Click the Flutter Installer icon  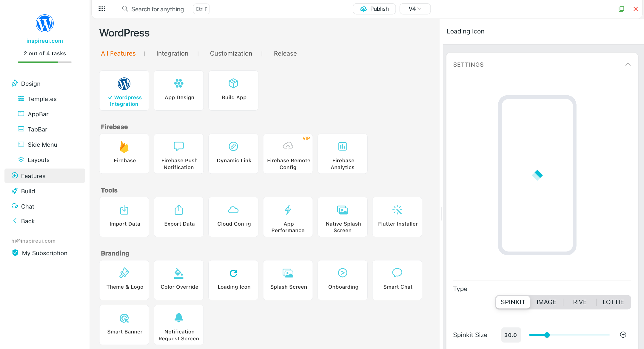pyautogui.click(x=397, y=210)
